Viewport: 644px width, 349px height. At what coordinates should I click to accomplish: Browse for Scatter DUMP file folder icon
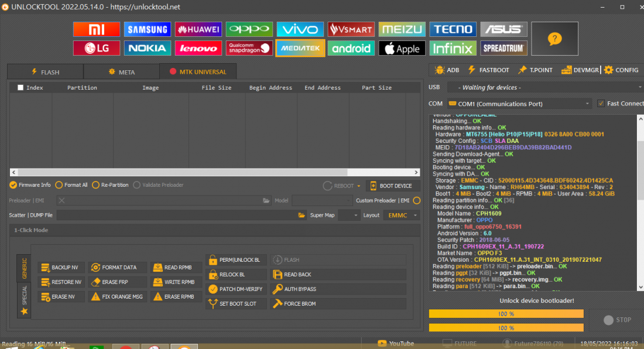[x=302, y=215]
